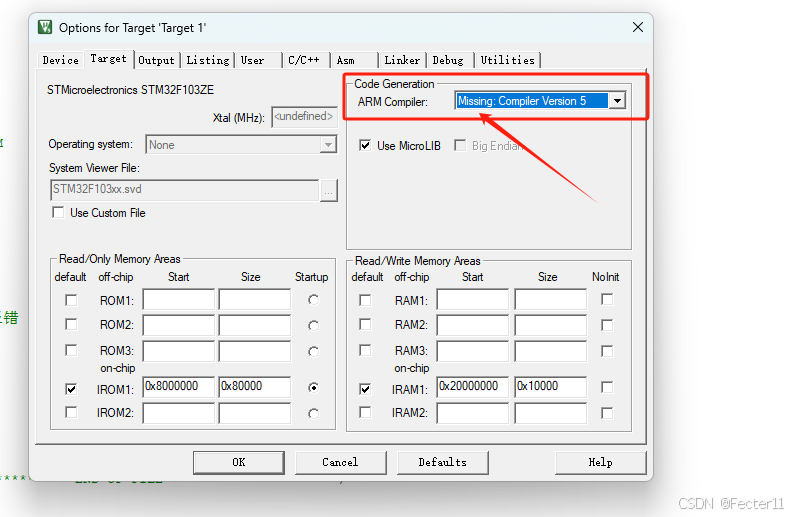The width and height of the screenshot is (795, 517).
Task: Edit the IROM1 Size value 0x80000
Action: pyautogui.click(x=255, y=387)
